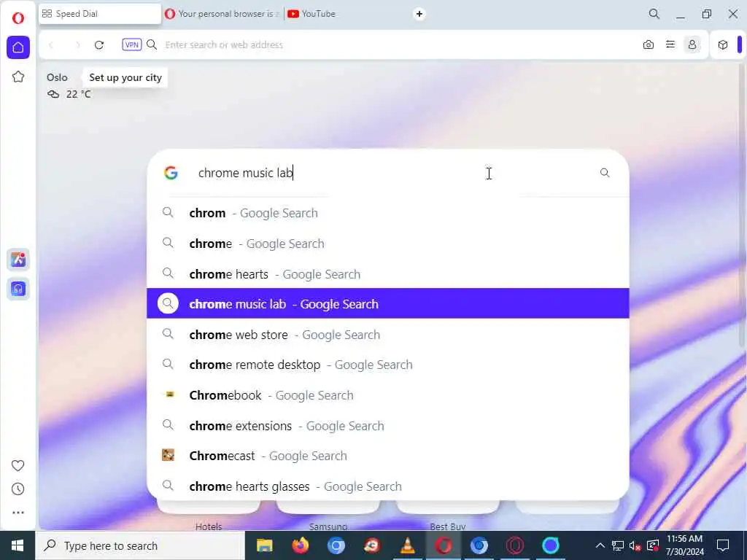747x560 pixels.
Task: Select the 'chrome hearts' suggestion
Action: [388, 274]
